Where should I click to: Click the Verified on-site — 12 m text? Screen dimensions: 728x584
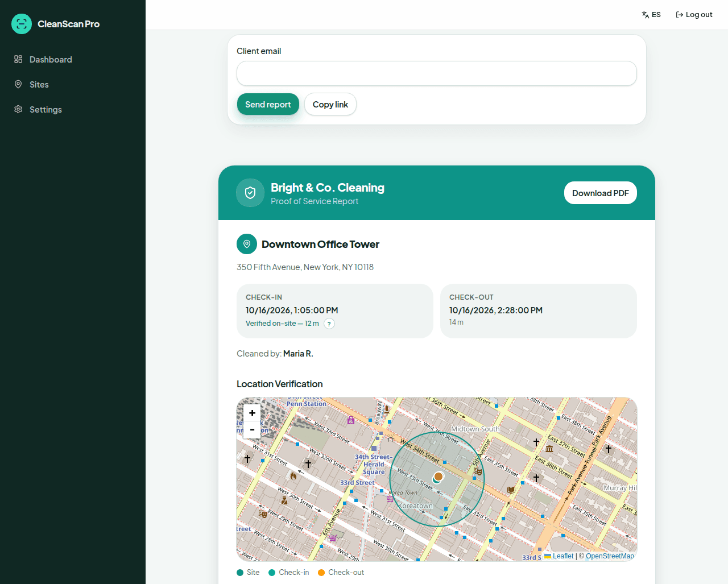point(282,324)
